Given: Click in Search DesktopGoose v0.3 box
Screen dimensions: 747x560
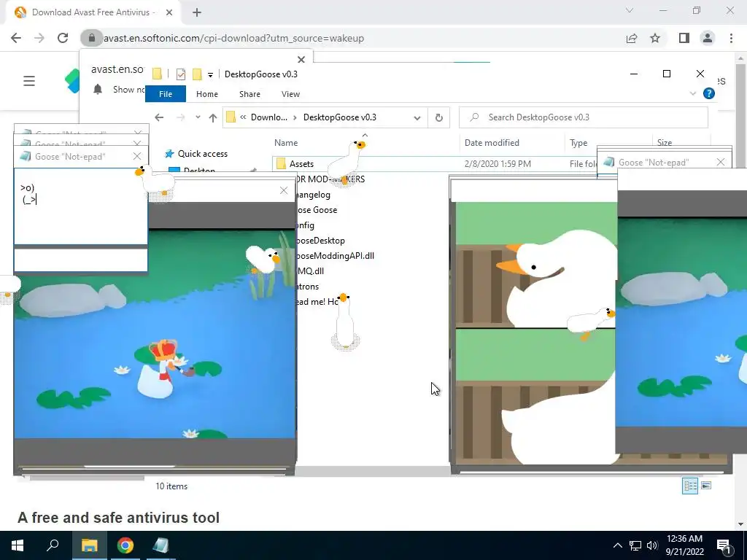Looking at the screenshot, I should pos(583,117).
